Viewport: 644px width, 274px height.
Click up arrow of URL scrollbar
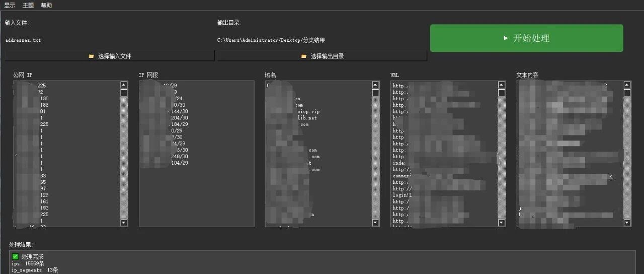coord(502,85)
